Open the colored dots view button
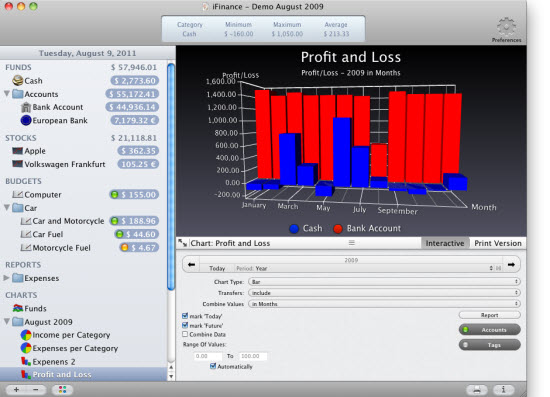This screenshot has width=550, height=397. 62,390
